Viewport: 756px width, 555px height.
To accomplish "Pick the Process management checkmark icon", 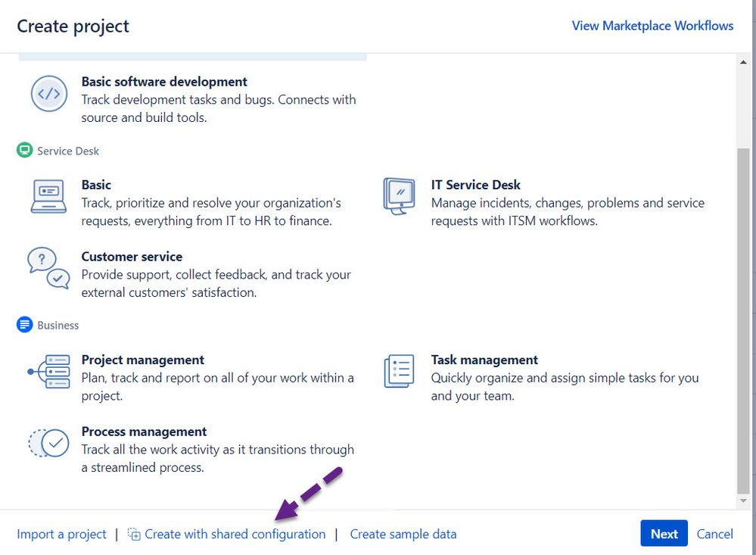I will click(x=48, y=444).
